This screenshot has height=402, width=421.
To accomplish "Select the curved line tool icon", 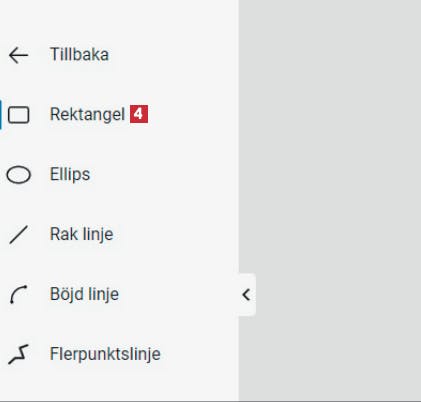I will coord(18,295).
